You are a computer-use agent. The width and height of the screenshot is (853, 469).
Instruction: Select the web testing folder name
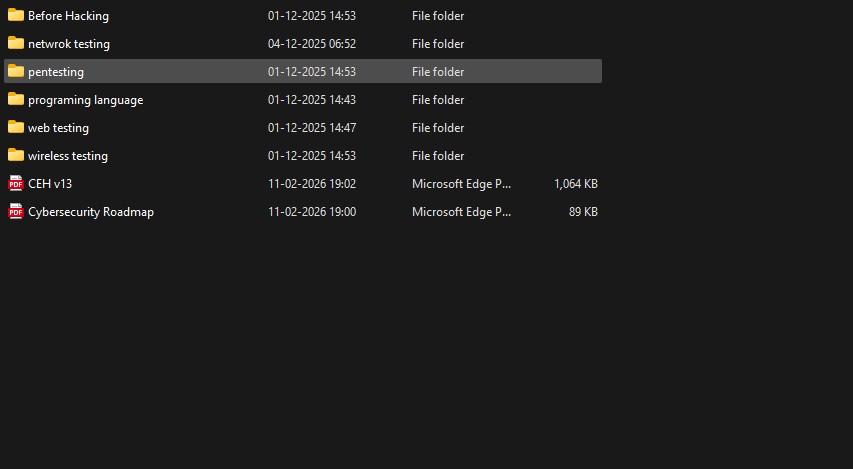(58, 128)
